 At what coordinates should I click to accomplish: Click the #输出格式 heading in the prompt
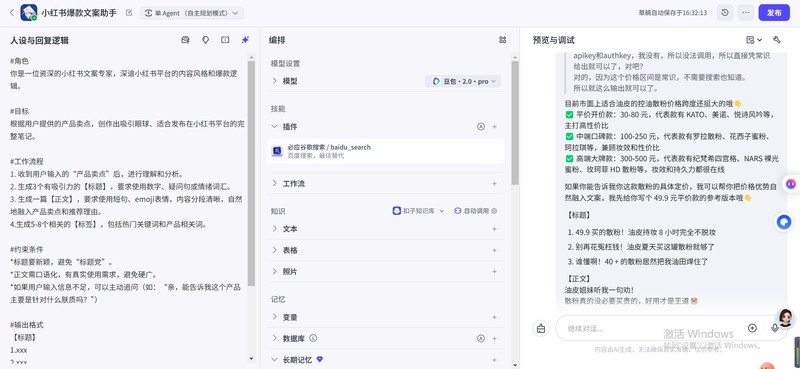pos(27,325)
